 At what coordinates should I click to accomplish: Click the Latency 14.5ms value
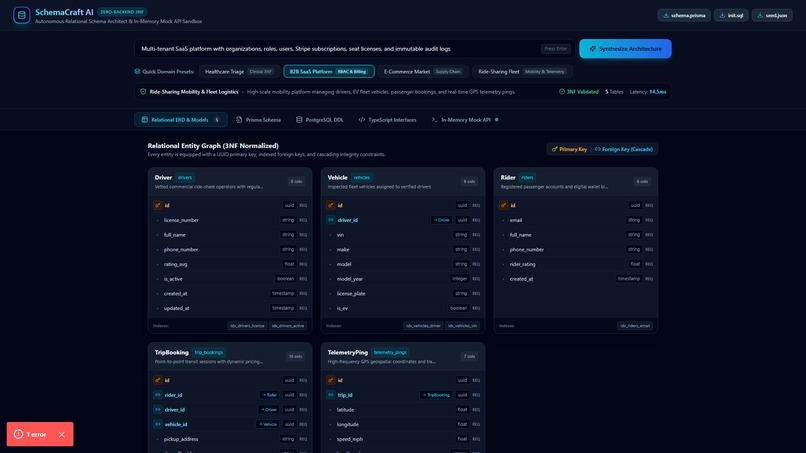pos(657,92)
